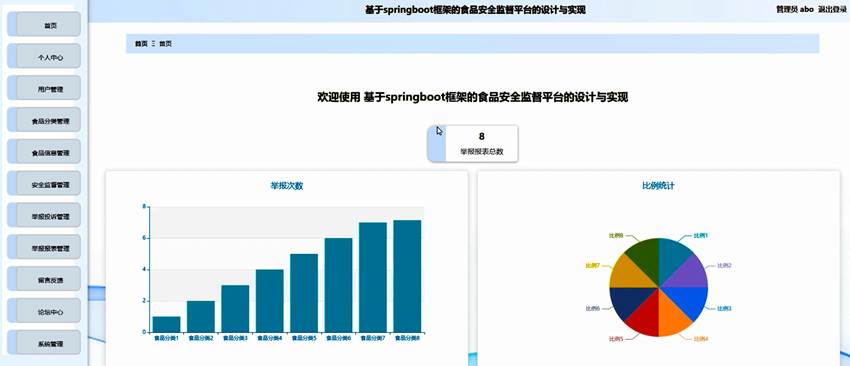Open 食品信息管理 sidebar entry
This screenshot has height=366, width=850.
[x=44, y=152]
